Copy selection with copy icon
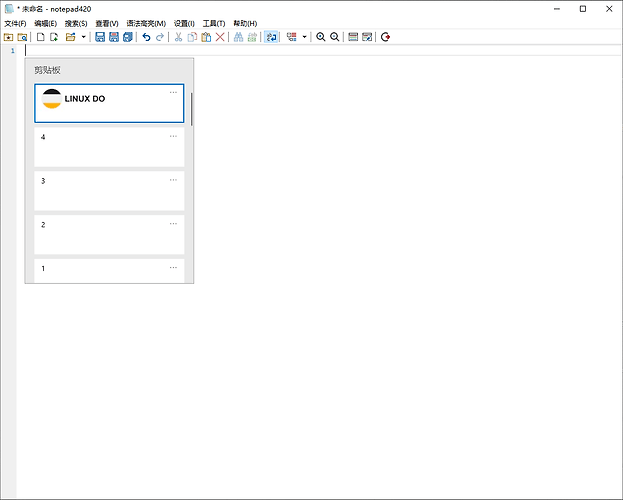 click(192, 37)
